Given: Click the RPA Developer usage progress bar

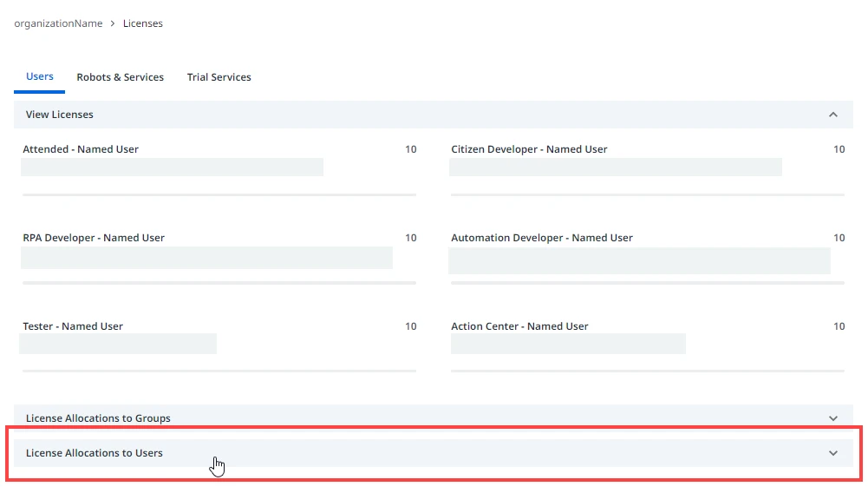Looking at the screenshot, I should click(x=219, y=283).
